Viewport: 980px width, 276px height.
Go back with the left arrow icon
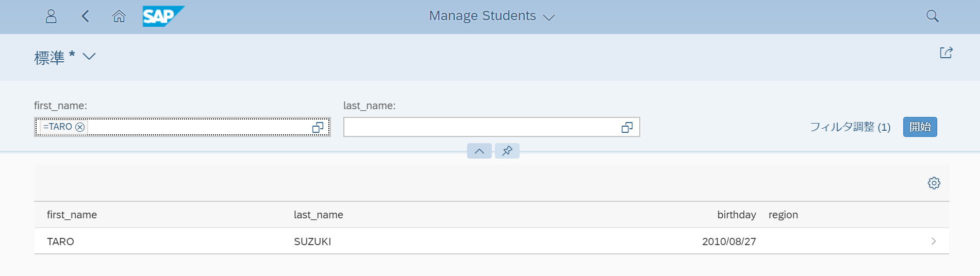(86, 16)
